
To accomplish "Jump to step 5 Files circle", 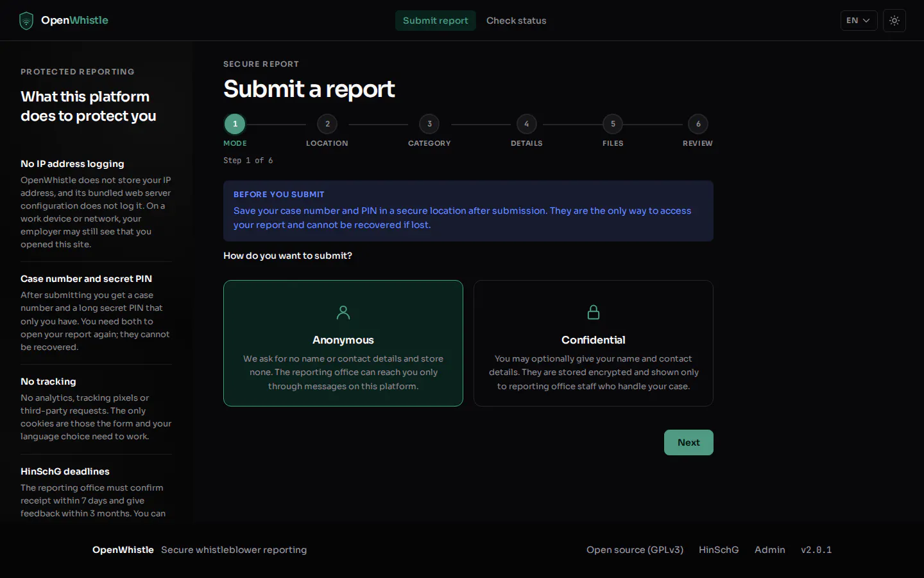I will (613, 124).
